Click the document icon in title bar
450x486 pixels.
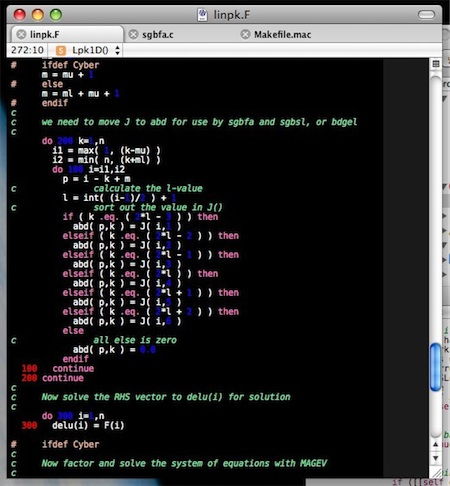tap(202, 15)
